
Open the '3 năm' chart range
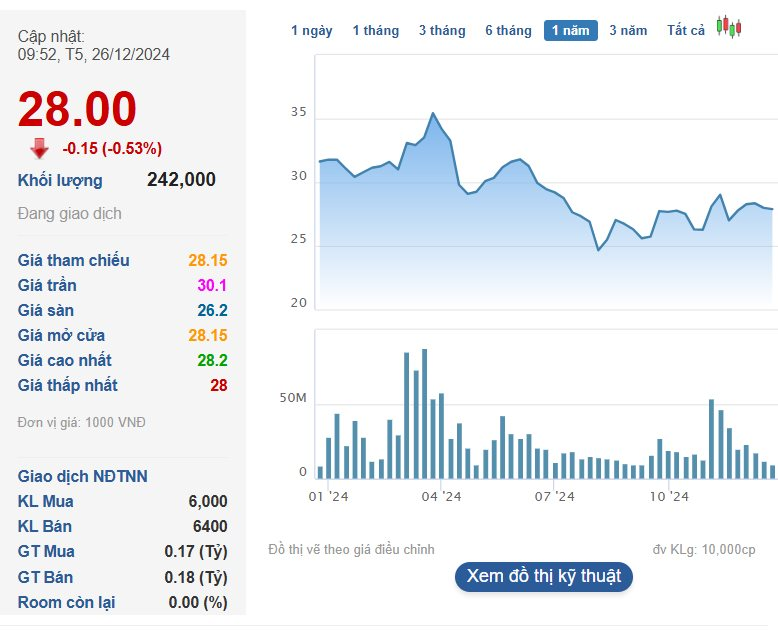pos(628,30)
